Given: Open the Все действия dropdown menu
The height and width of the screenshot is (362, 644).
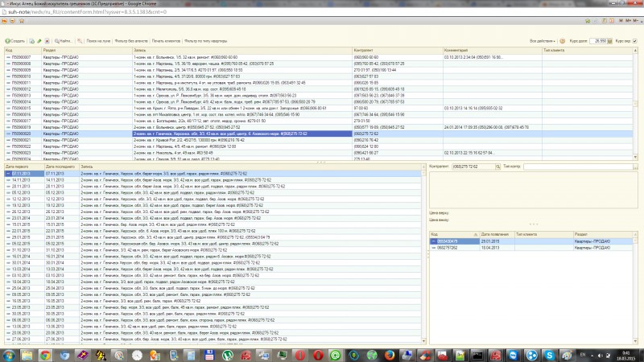Looking at the screenshot, I should pos(542,41).
